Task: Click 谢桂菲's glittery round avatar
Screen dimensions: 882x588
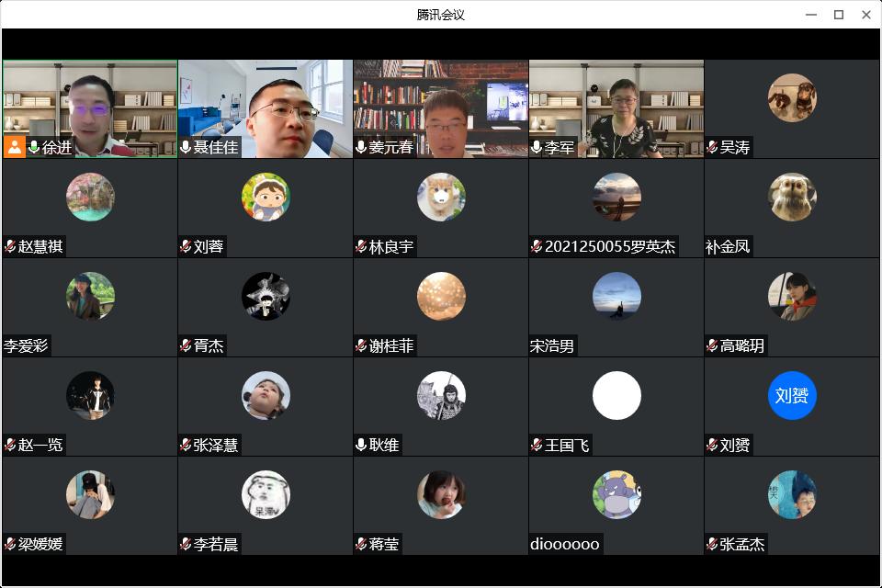Action: point(441,296)
